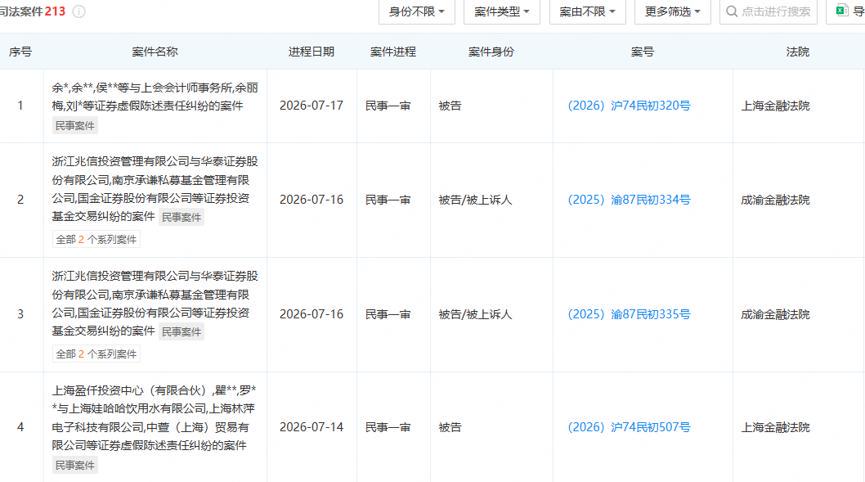Open case link (2025)渝87民初334号

point(629,200)
